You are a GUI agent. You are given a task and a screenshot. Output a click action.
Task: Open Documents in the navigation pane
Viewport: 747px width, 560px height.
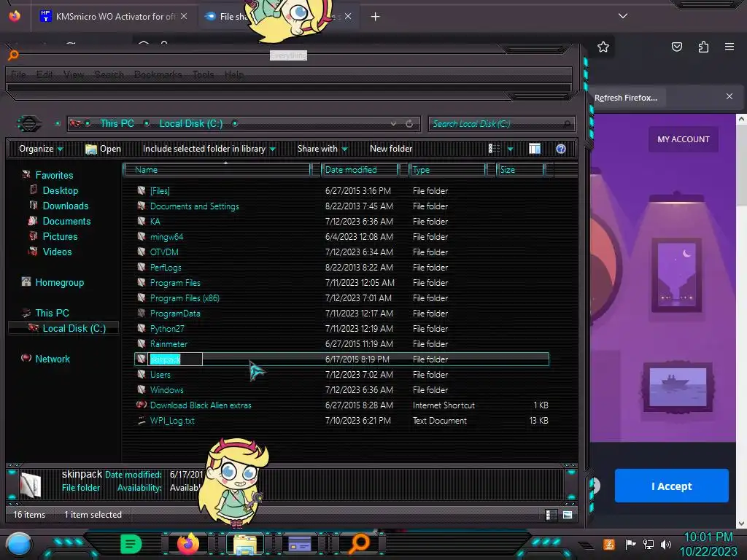pos(66,221)
